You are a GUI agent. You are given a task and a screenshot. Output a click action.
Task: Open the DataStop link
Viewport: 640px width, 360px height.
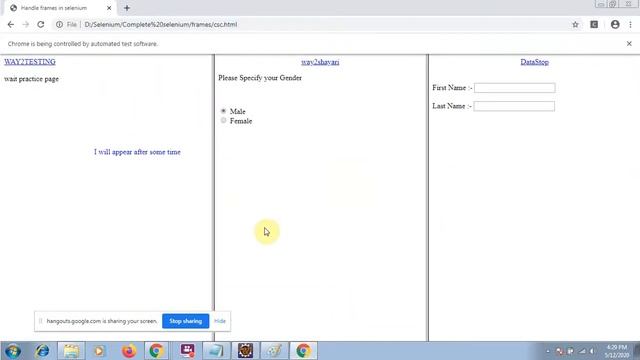click(534, 62)
